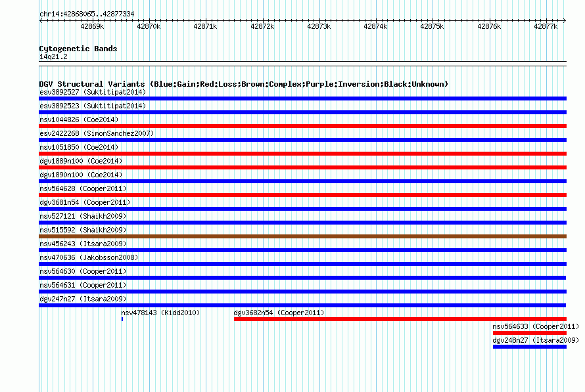Click the red bar under dgv3682n54

[400, 319]
